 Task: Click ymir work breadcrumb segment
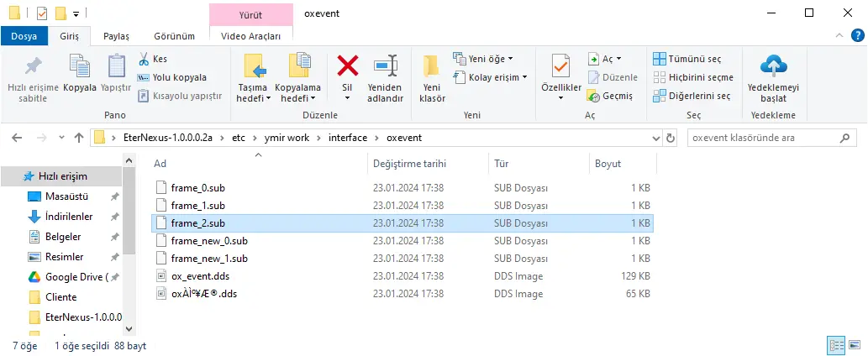coord(287,138)
